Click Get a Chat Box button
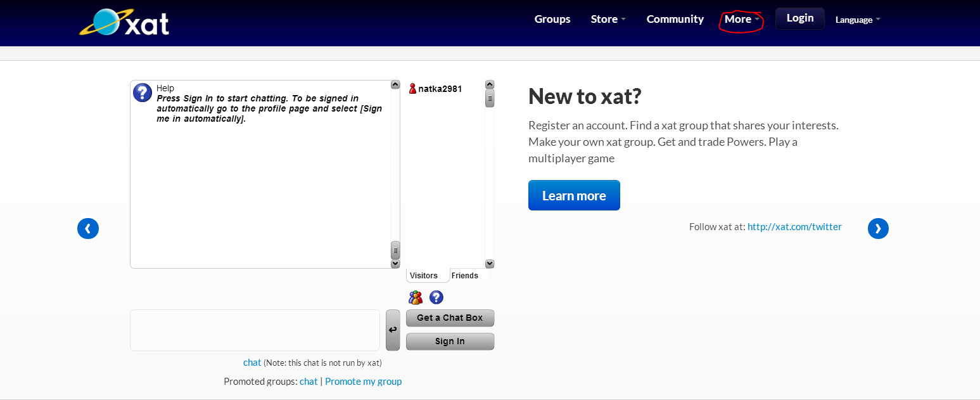The width and height of the screenshot is (980, 400). pyautogui.click(x=450, y=318)
